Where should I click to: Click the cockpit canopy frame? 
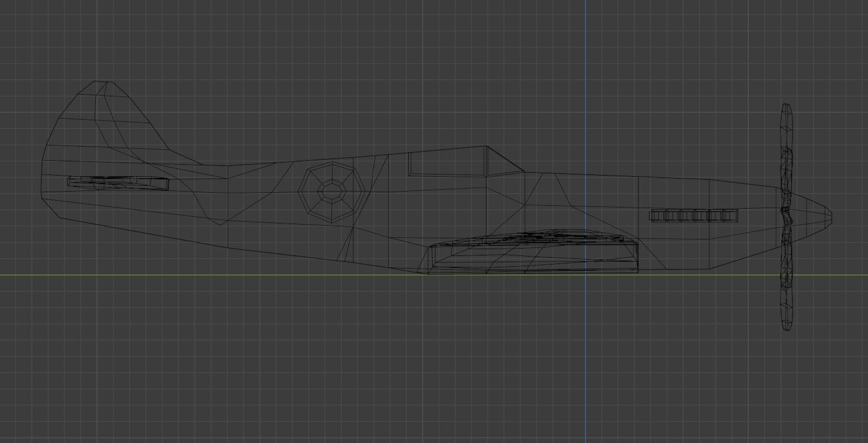click(465, 162)
